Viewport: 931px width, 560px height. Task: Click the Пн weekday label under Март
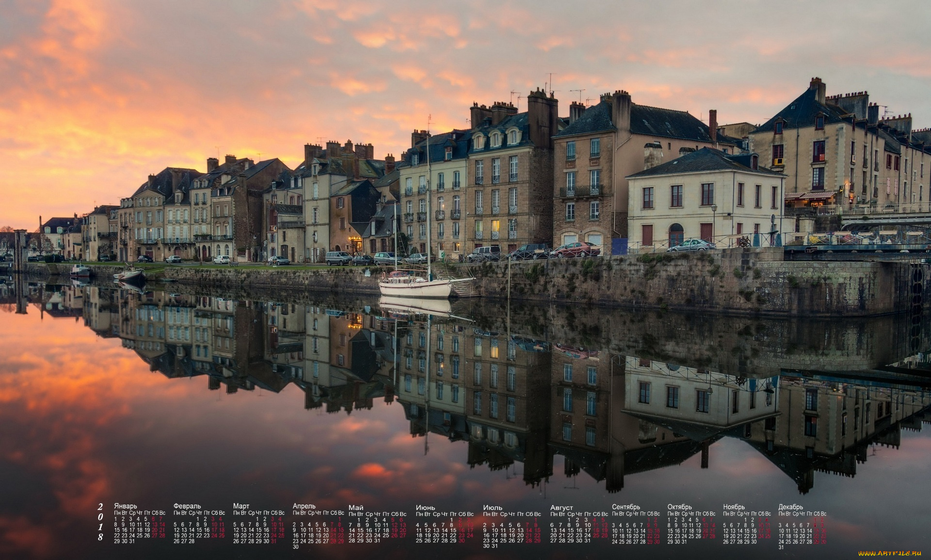(x=237, y=512)
